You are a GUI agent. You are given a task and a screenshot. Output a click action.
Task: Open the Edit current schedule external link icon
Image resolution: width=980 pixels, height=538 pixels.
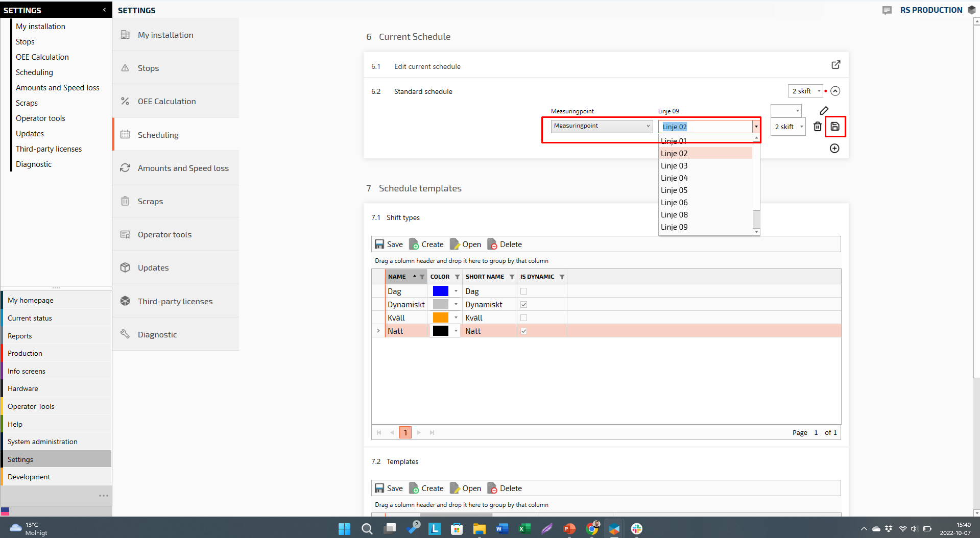tap(836, 65)
